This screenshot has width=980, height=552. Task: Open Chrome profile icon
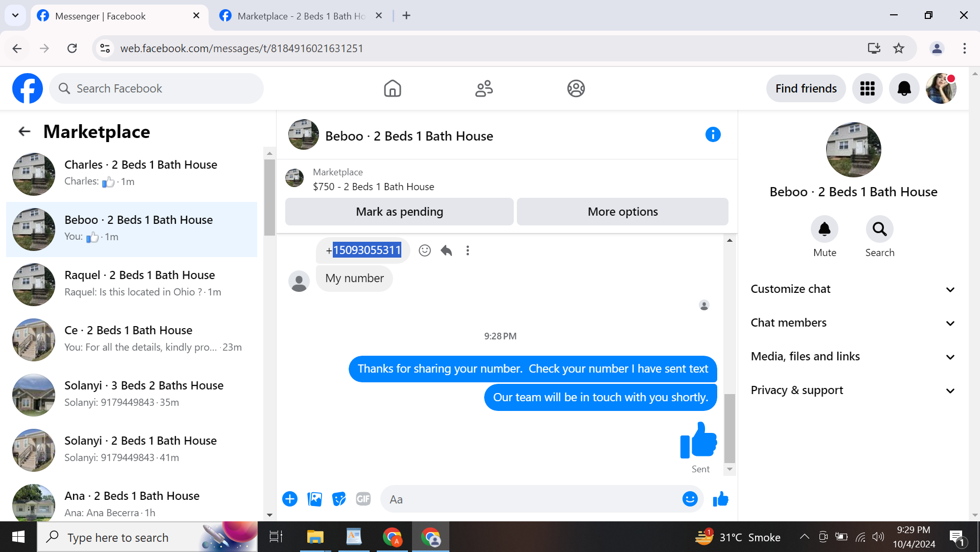(937, 48)
